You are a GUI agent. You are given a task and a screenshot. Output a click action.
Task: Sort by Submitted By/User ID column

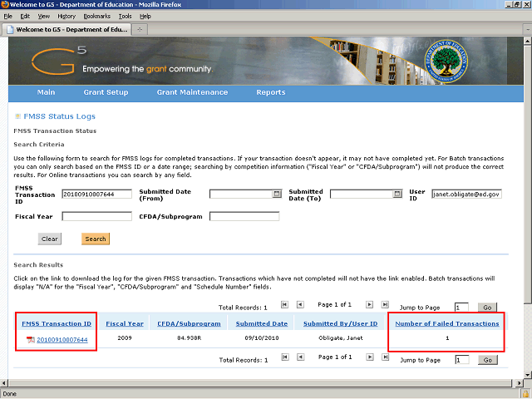click(x=340, y=323)
